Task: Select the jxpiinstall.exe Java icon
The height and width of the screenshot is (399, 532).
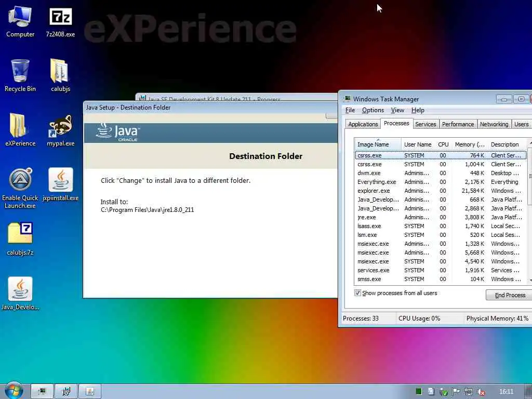Action: (60, 184)
